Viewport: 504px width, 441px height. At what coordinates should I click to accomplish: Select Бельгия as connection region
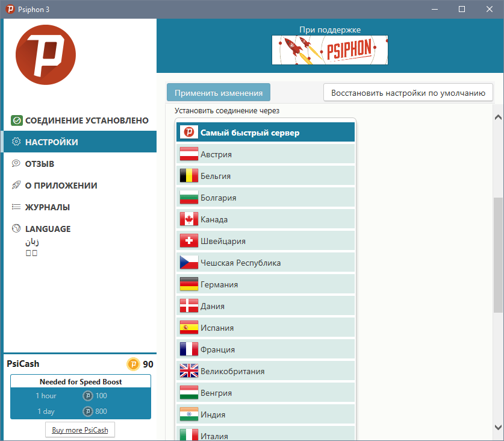266,176
